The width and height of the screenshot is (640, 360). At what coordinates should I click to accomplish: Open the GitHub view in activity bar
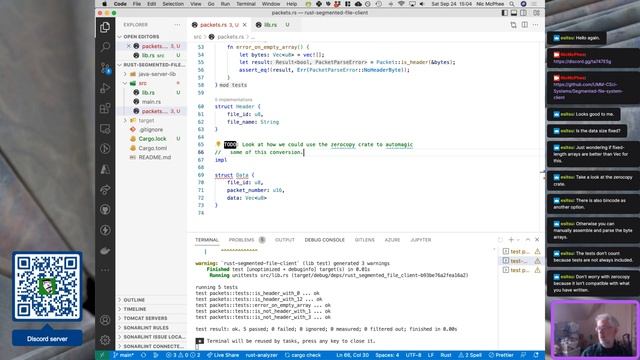[105, 210]
